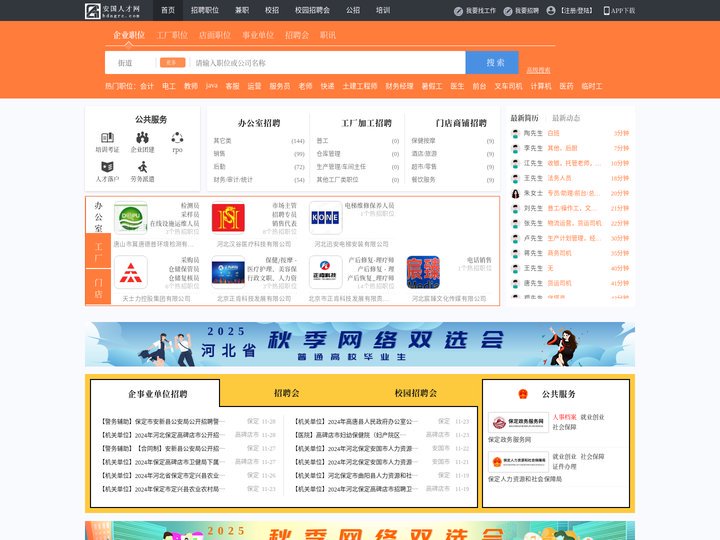Image resolution: width=720 pixels, height=540 pixels.
Task: Open the 保定人力资源和社会保障局 logo image
Action: pos(518,462)
